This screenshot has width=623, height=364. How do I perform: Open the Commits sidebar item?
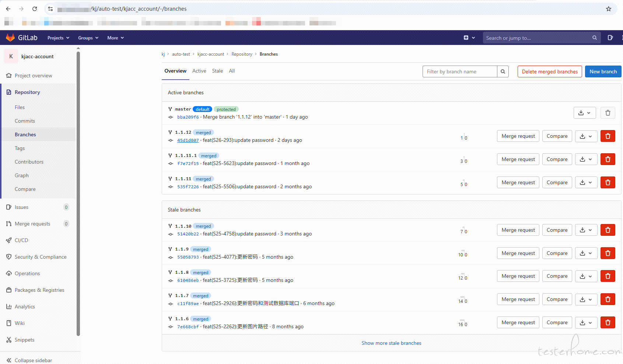(x=25, y=121)
